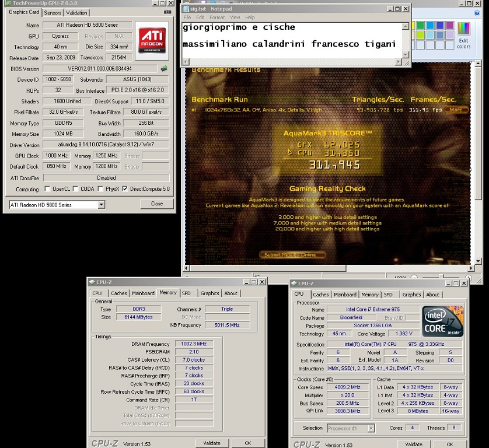Viewport: 489px width, 448px height.
Task: Click the Paint horizontal scrollbar thumb
Action: 268,268
